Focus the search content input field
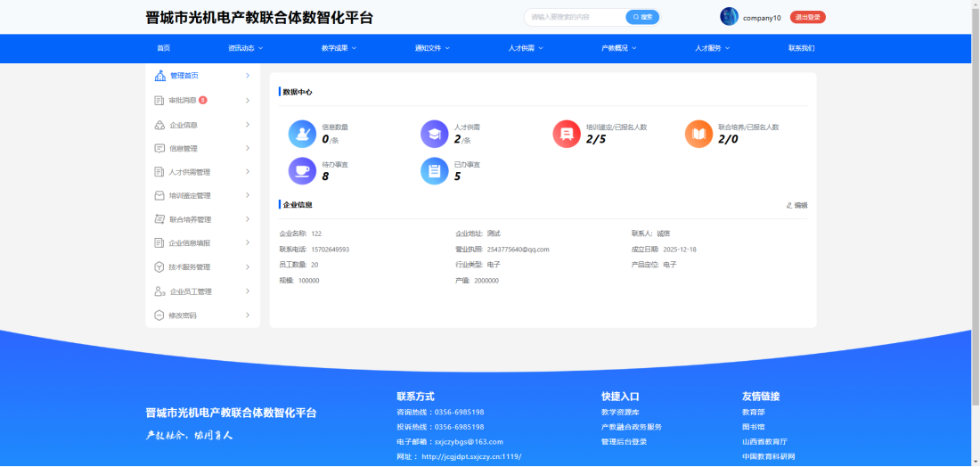This screenshot has width=980, height=467. pyautogui.click(x=575, y=17)
